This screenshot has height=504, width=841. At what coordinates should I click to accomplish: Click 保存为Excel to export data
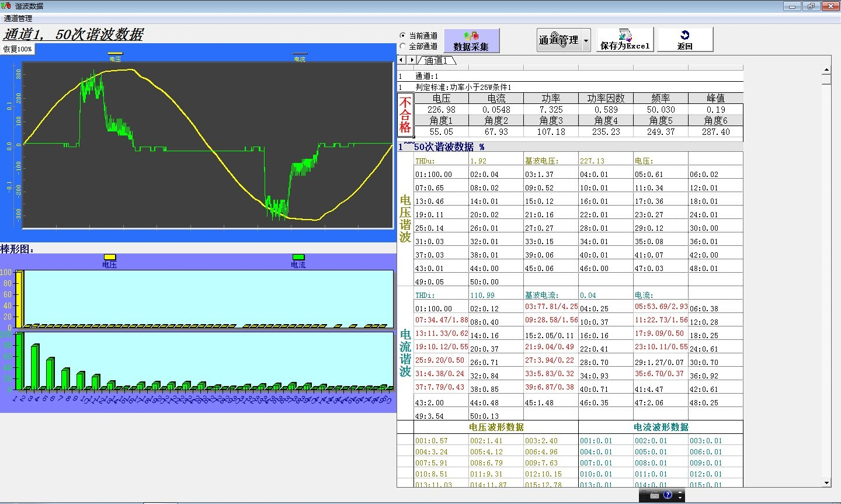pos(624,40)
